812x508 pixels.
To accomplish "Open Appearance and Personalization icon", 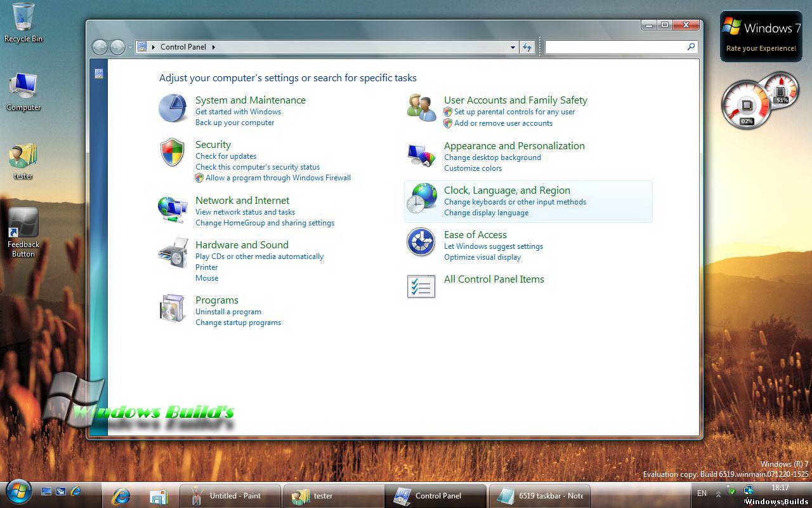I will pyautogui.click(x=421, y=155).
